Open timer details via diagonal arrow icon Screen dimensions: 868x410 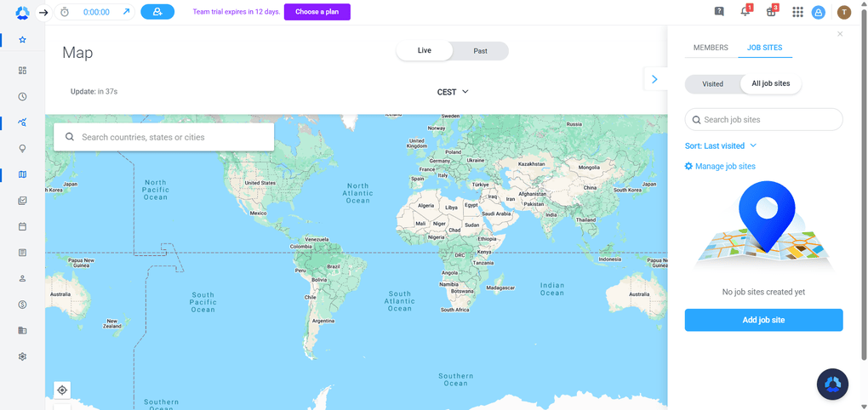[126, 12]
